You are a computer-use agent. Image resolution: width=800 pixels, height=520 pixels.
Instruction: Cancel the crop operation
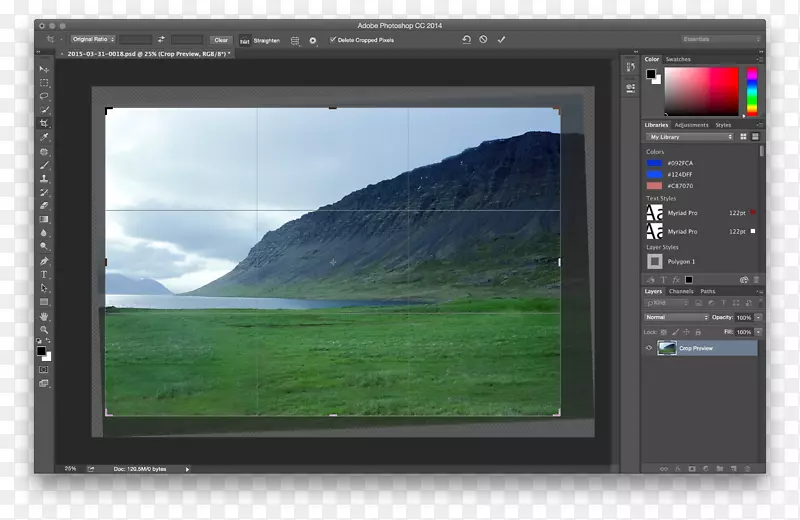483,40
